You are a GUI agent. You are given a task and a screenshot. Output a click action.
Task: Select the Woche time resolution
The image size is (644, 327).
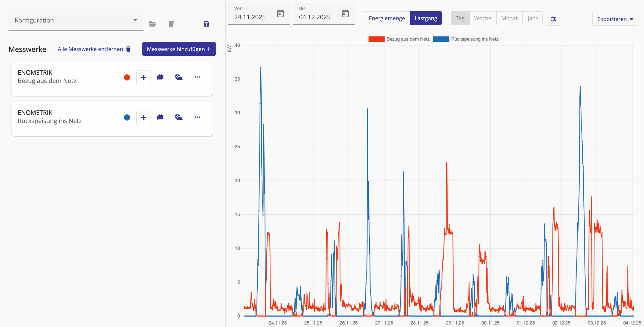point(482,18)
